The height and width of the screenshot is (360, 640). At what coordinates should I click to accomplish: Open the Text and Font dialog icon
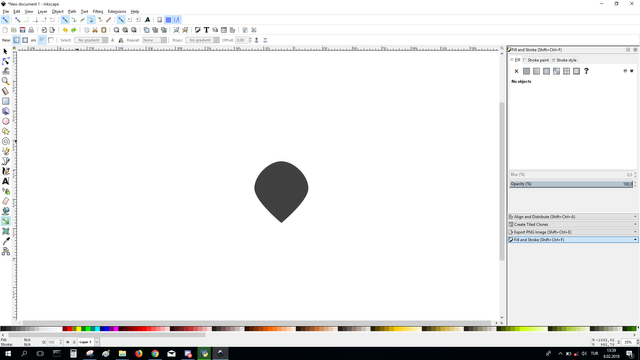[x=206, y=30]
